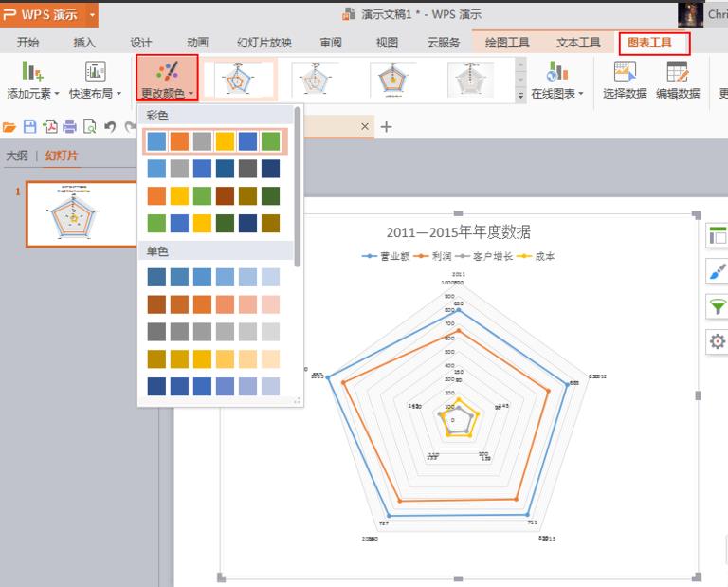
Task: Click the print icon in quick toolbar
Action: pyautogui.click(x=69, y=127)
